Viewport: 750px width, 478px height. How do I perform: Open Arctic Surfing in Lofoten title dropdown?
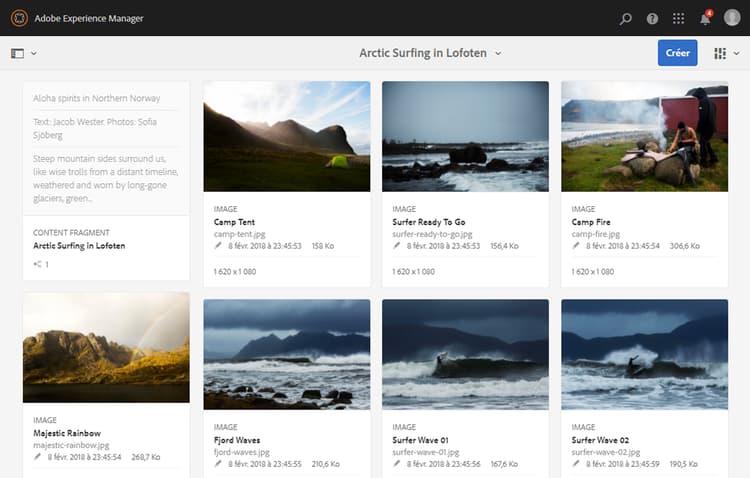click(430, 53)
